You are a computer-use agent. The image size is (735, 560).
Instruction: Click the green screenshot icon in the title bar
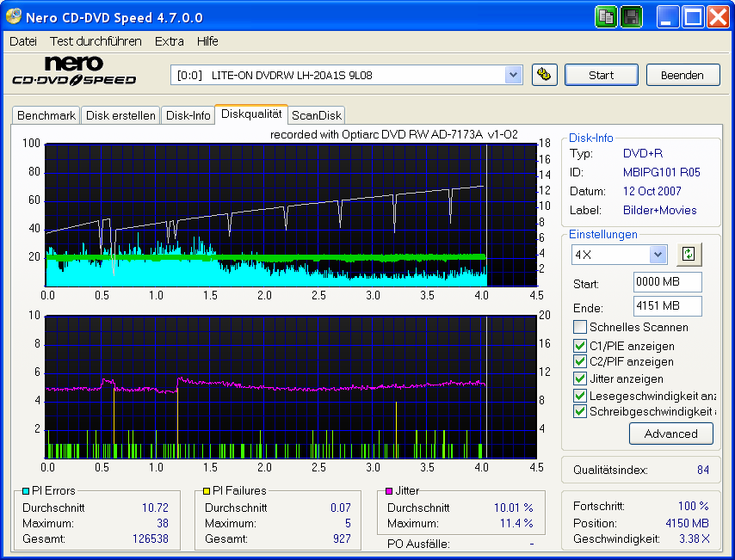point(606,16)
